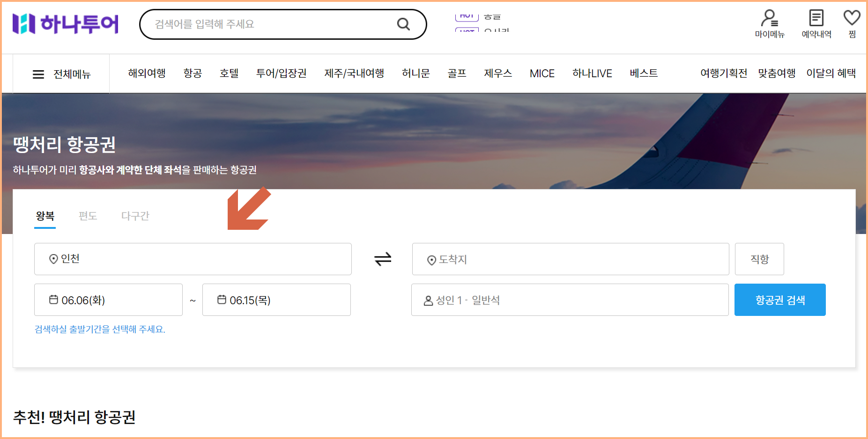
Task: Open the 06.15(목) return date picker
Action: 276,300
